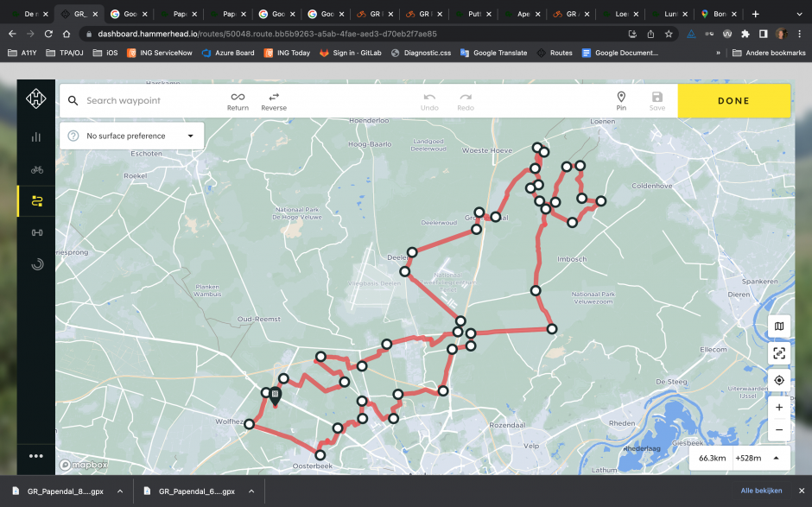Center the map on my location
The height and width of the screenshot is (507, 812).
(779, 380)
